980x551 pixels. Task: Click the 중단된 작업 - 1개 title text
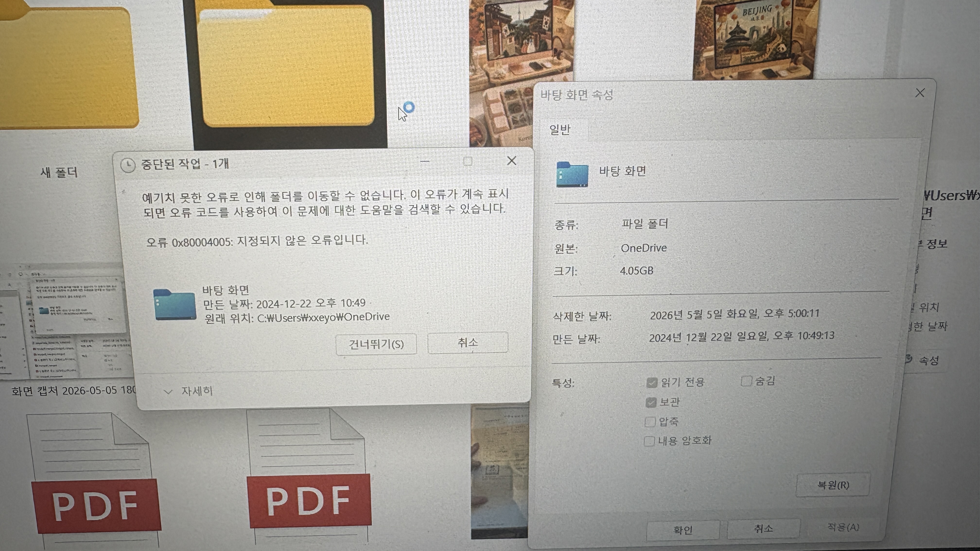[185, 164]
